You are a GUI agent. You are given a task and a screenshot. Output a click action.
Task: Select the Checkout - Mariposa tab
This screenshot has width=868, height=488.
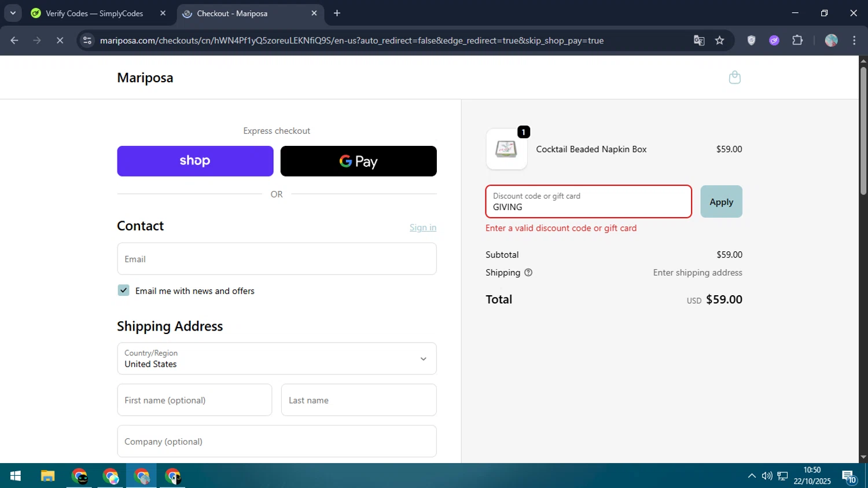250,13
